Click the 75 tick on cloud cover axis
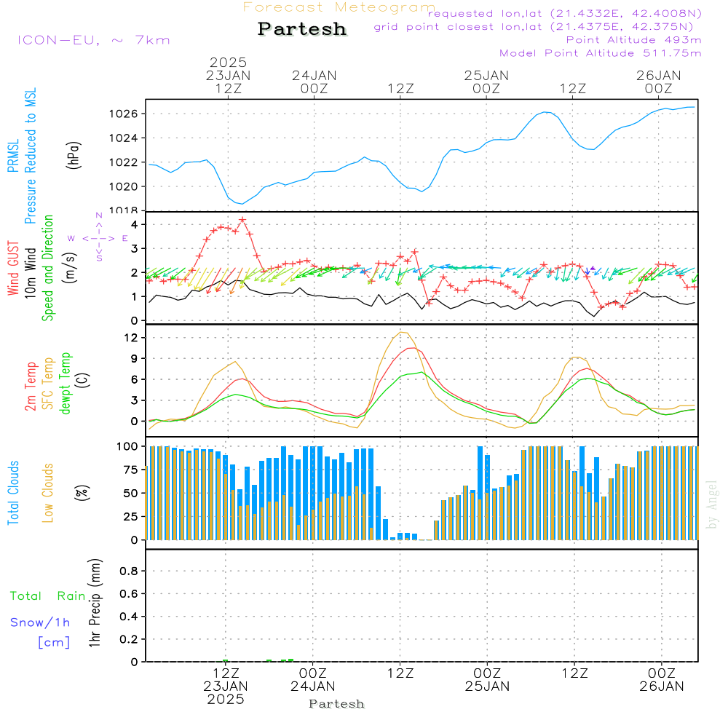 click(131, 470)
